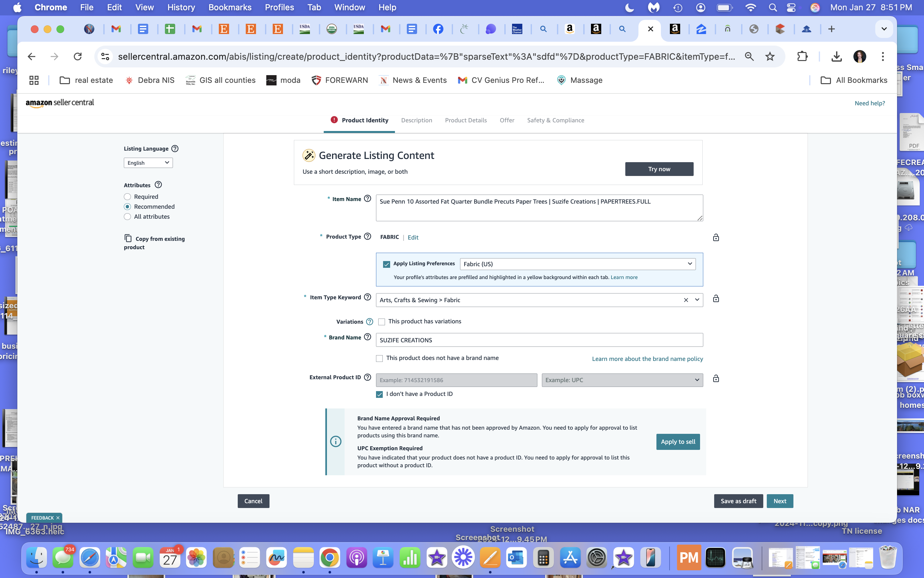Click the Chrome three-dot menu icon
Image resolution: width=924 pixels, height=578 pixels.
882,57
